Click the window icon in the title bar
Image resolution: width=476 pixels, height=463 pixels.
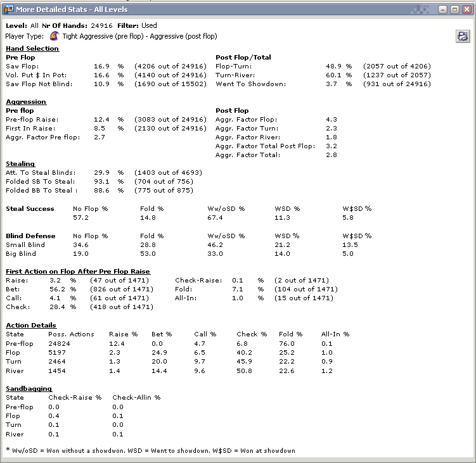pos(8,10)
